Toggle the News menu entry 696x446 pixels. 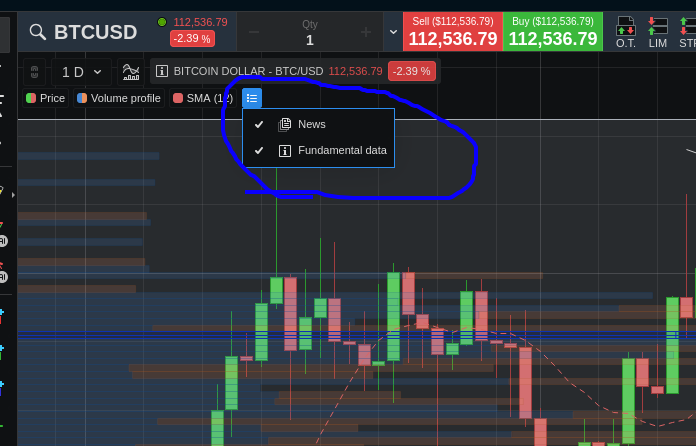(x=318, y=124)
